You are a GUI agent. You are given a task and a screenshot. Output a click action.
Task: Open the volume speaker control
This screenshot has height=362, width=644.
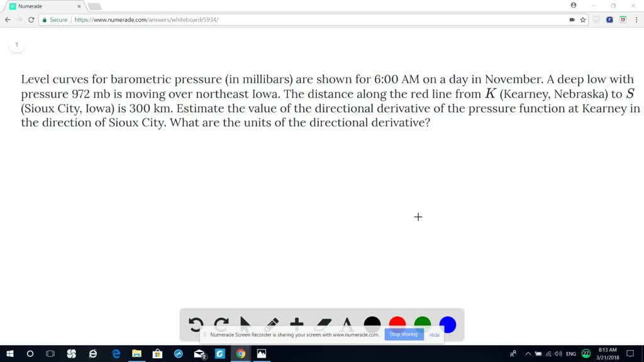pos(558,353)
